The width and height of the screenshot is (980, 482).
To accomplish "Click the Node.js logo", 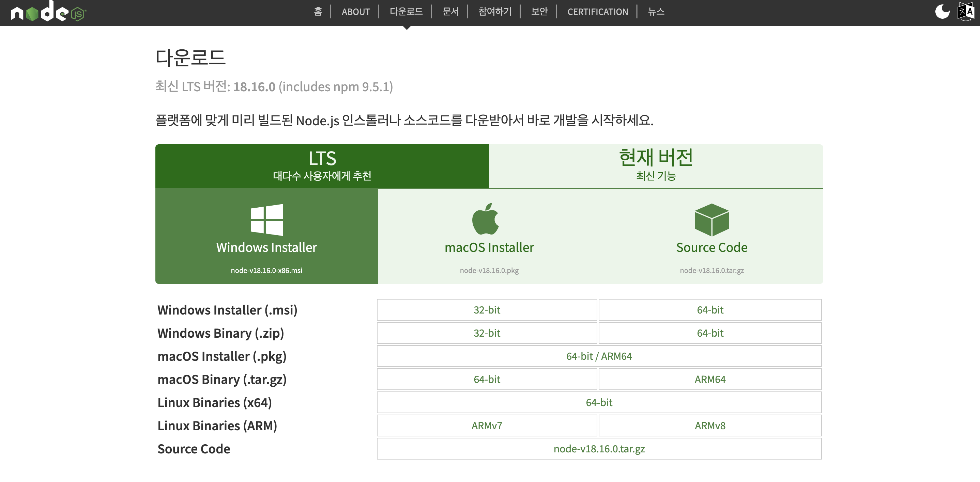I will pyautogui.click(x=48, y=12).
